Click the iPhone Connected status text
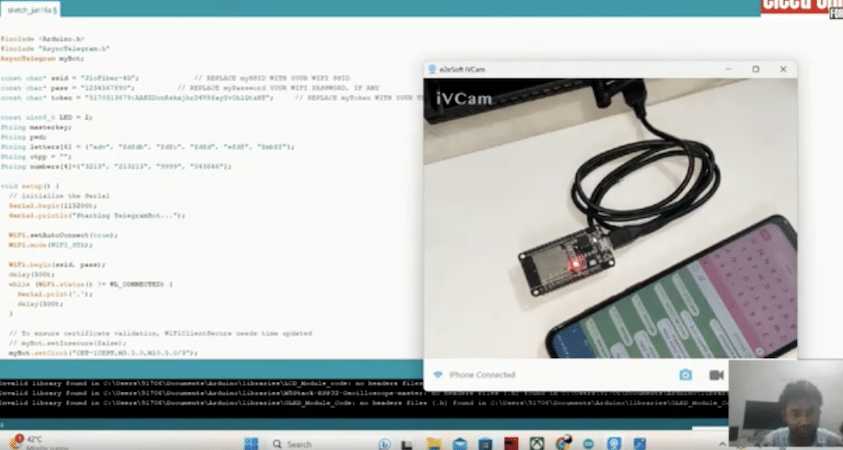This screenshot has width=843, height=450. coord(482,375)
